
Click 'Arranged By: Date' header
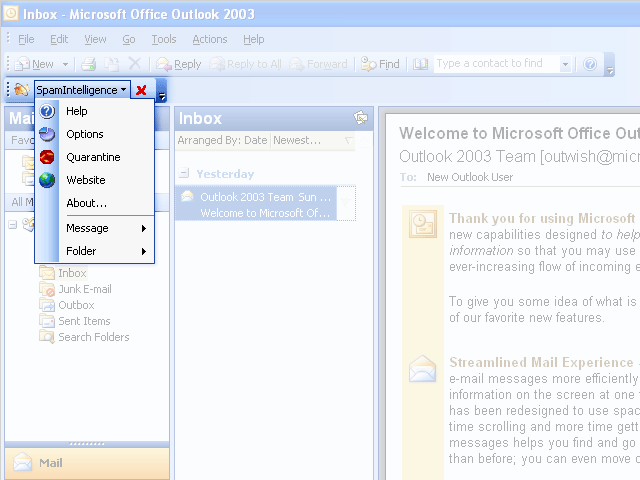click(x=222, y=140)
